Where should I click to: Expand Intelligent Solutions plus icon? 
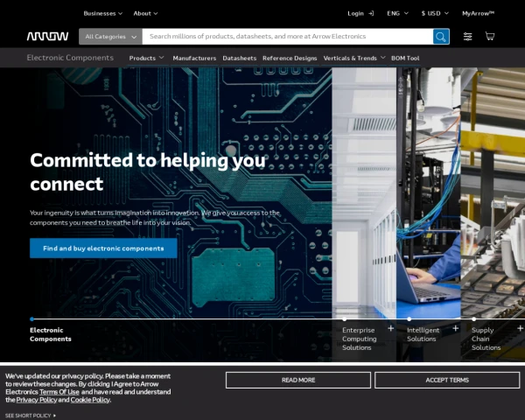point(455,329)
